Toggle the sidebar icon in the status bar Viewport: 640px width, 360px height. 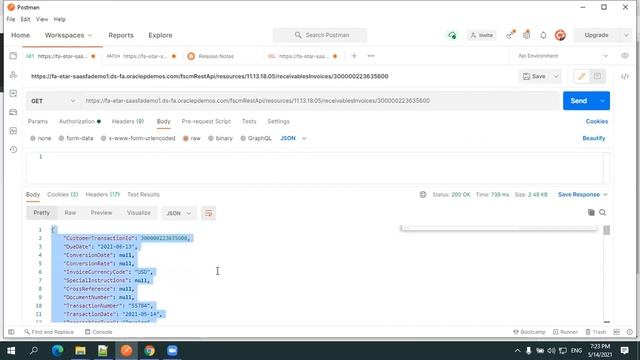coord(11,332)
